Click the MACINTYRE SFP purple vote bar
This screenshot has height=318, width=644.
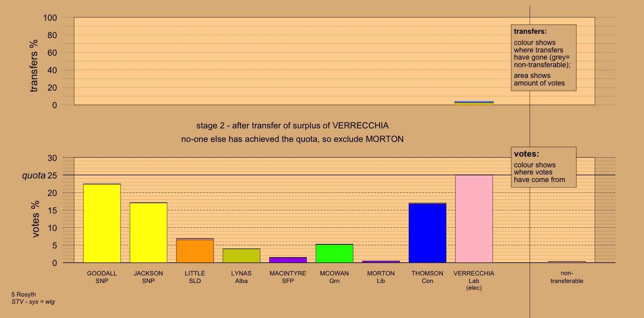[288, 260]
